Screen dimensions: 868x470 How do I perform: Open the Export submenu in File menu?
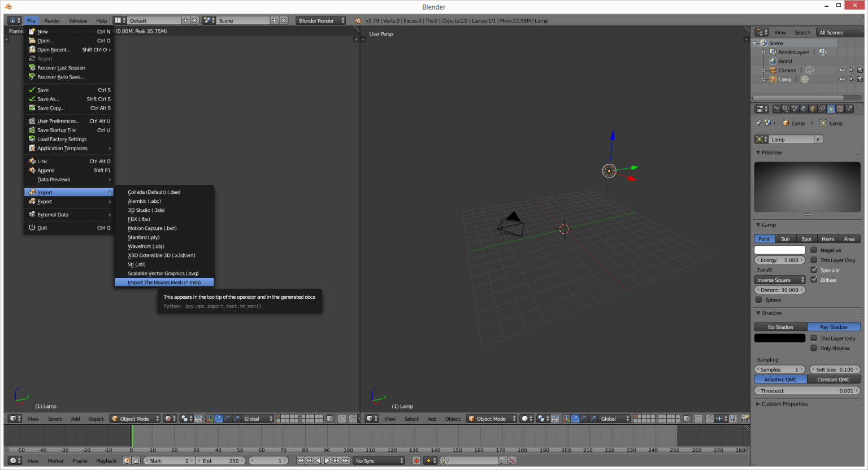(x=69, y=202)
